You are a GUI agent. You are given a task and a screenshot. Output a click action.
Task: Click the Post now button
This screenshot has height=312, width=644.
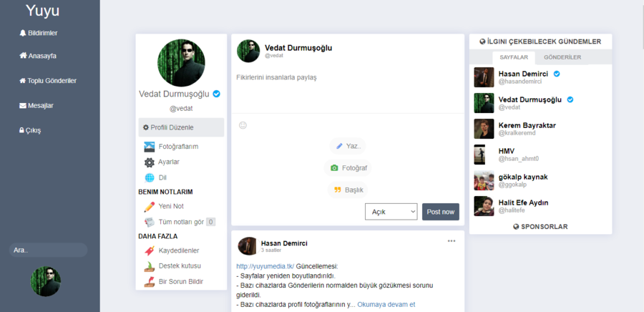coord(441,212)
